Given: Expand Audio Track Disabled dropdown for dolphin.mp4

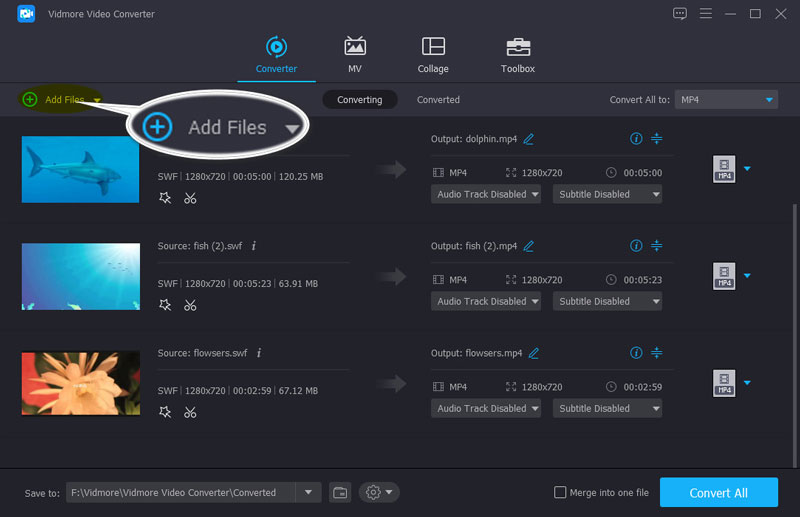Looking at the screenshot, I should 487,194.
